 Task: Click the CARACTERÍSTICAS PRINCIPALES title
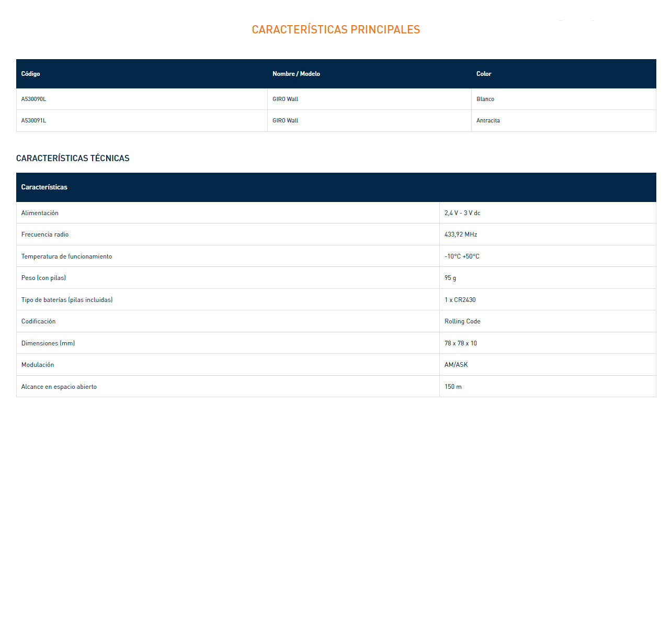[x=336, y=30]
